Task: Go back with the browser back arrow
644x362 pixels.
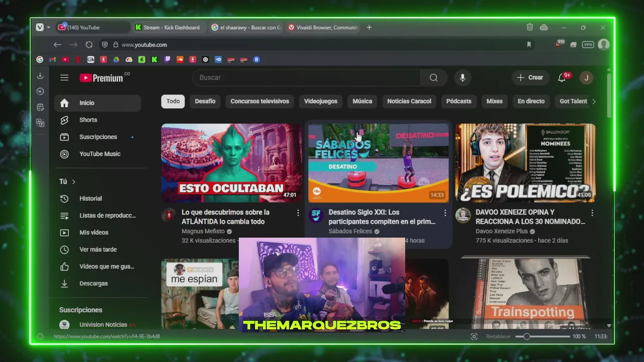Action: pyautogui.click(x=57, y=45)
